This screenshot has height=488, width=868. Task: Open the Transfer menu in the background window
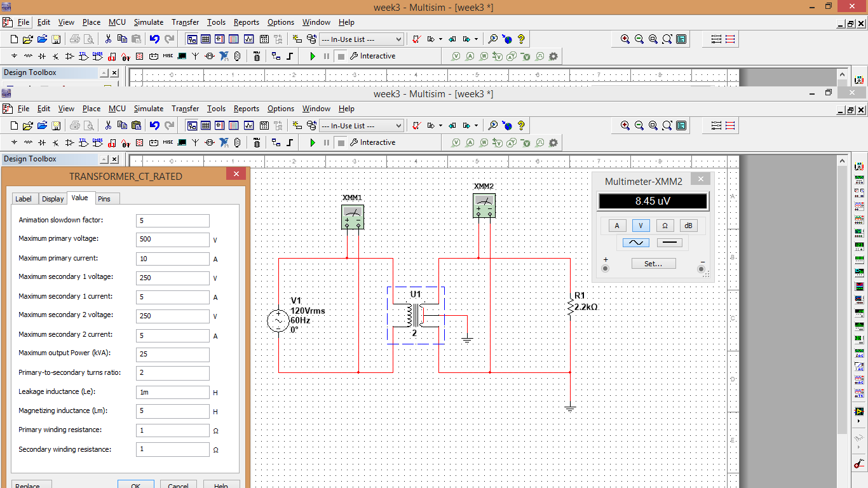(x=186, y=22)
